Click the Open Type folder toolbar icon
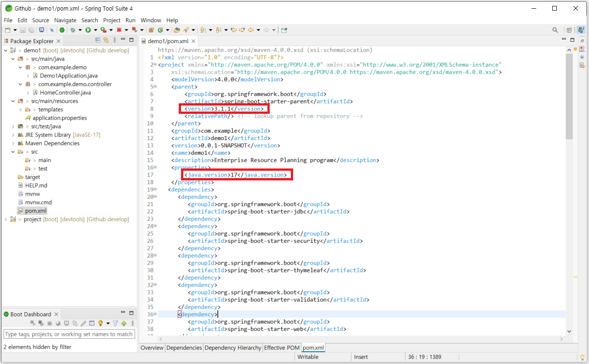This screenshot has height=364, width=589. tap(176, 30)
